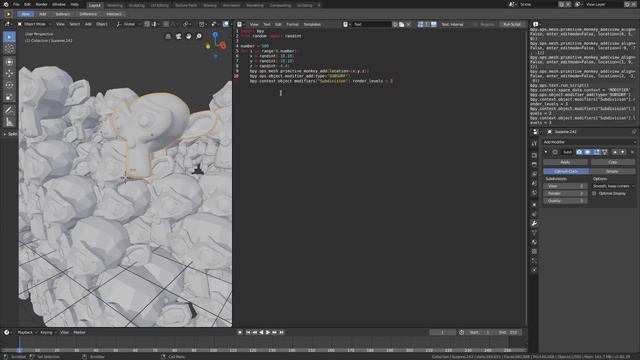Adjust the Subdivisions Render level field
The height and width of the screenshot is (360, 640).
coord(565,193)
